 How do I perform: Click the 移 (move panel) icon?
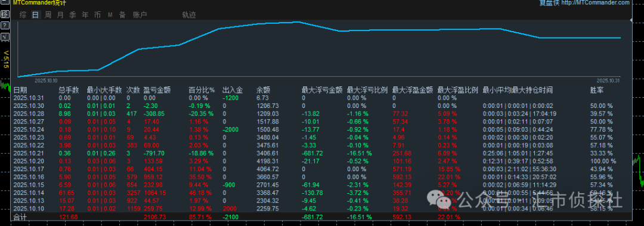[5, 14]
